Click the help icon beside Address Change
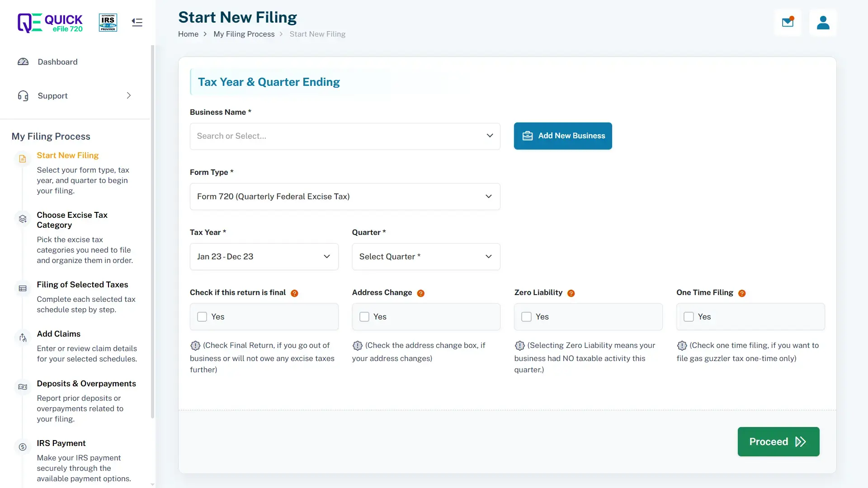Image resolution: width=868 pixels, height=488 pixels. (x=420, y=293)
